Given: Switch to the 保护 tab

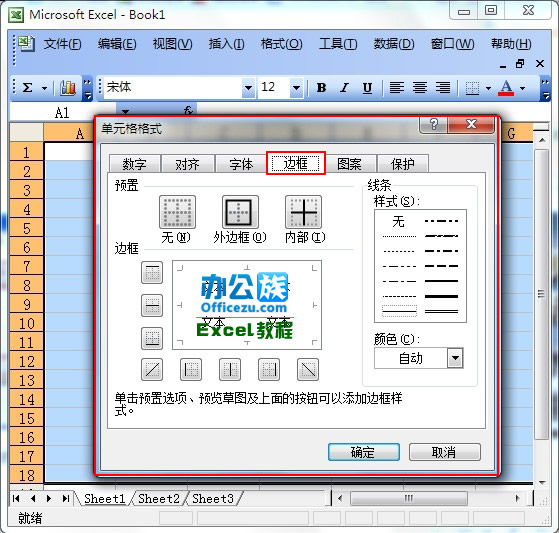Looking at the screenshot, I should 402,164.
